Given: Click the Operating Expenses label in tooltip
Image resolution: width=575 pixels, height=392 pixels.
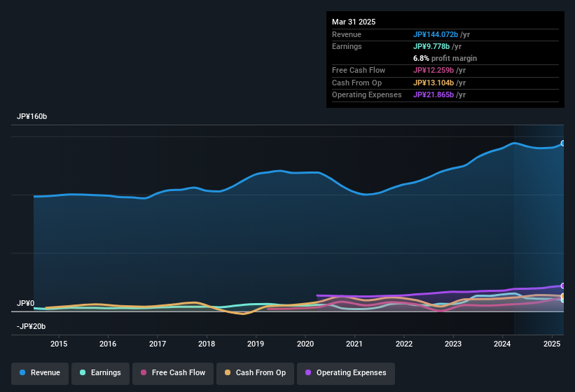Looking at the screenshot, I should coord(367,95).
